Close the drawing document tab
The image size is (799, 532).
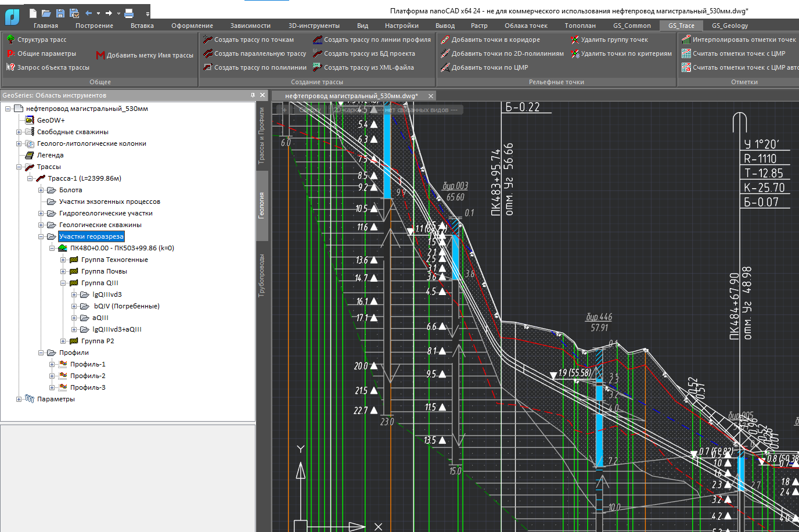pos(431,96)
